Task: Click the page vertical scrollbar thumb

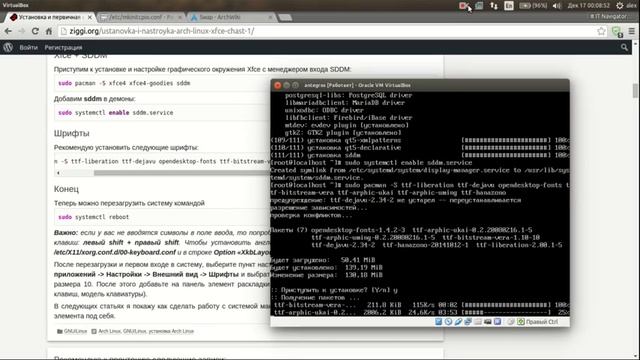Action: [635, 91]
